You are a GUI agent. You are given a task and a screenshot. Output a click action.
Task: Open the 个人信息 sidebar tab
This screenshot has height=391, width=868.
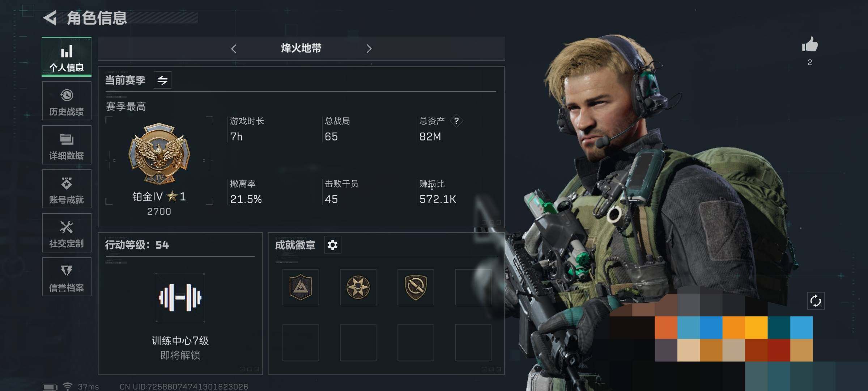(x=67, y=57)
